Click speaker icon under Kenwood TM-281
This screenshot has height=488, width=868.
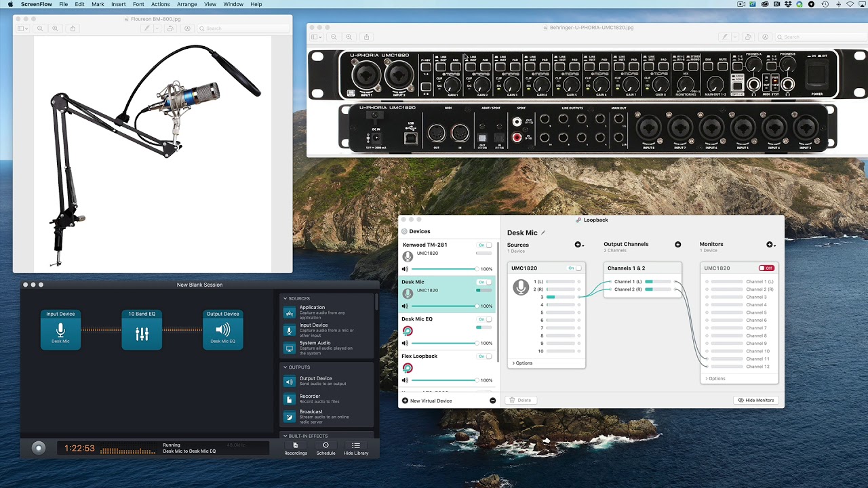point(405,269)
